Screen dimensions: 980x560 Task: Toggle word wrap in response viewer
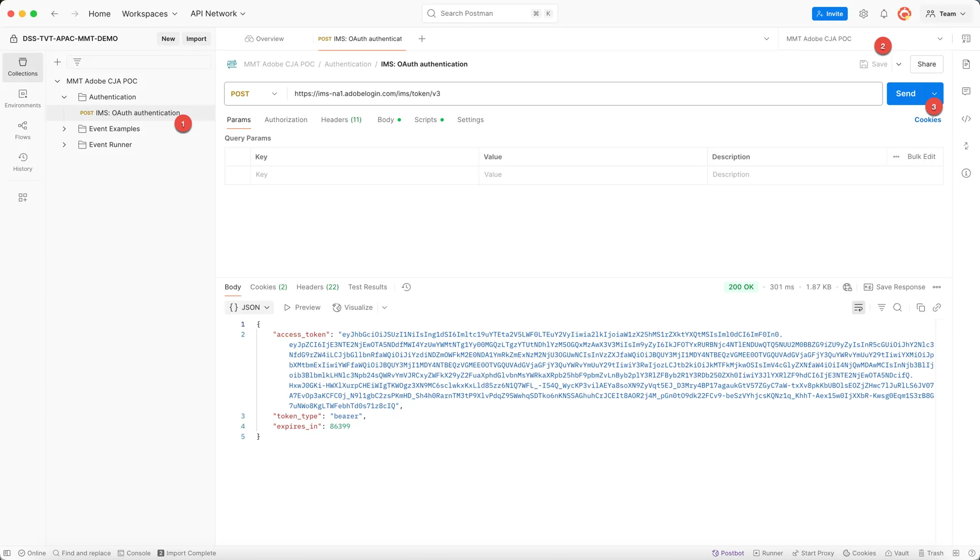pyautogui.click(x=858, y=308)
